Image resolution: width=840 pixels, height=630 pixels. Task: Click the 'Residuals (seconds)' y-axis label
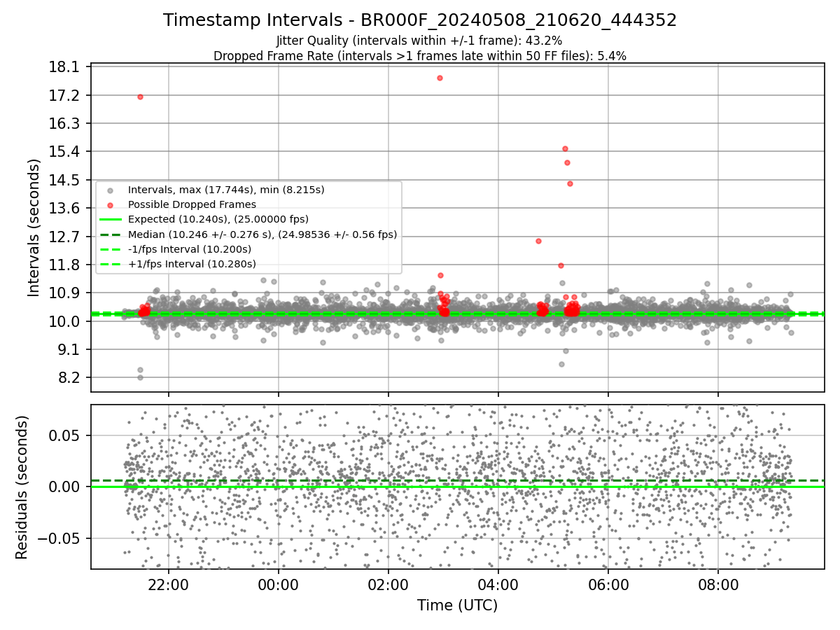(22, 487)
